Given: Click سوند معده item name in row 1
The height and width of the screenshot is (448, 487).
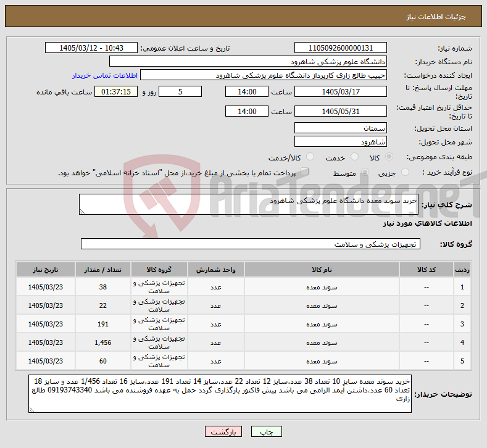Looking at the screenshot, I should [x=322, y=287].
